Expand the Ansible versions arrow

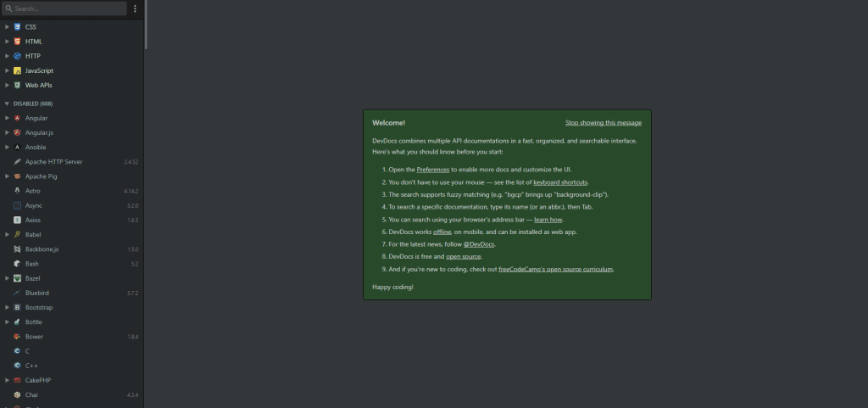(7, 148)
